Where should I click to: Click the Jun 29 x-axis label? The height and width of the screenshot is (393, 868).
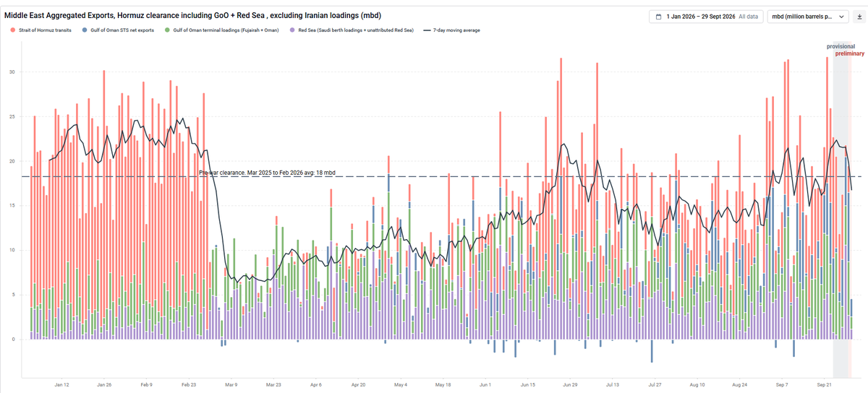click(570, 386)
